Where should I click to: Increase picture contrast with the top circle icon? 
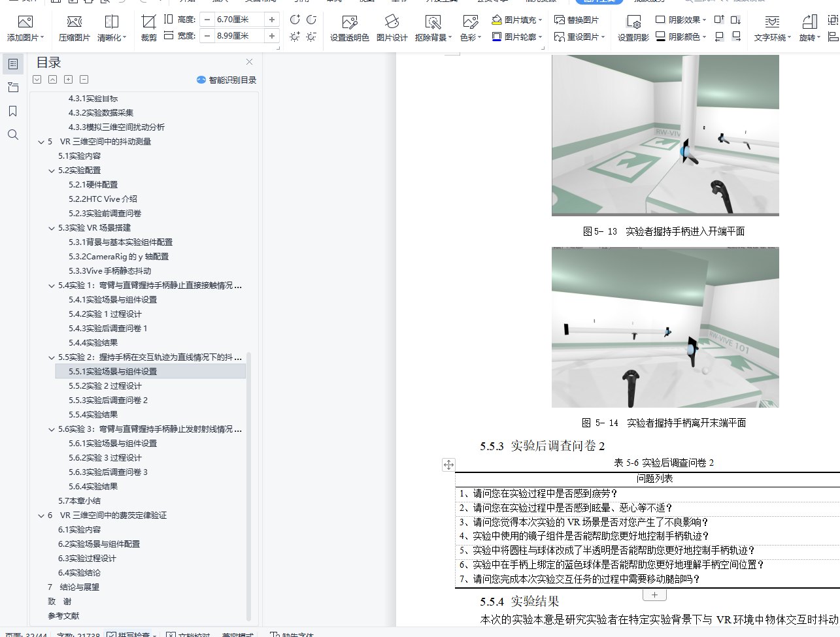coord(295,20)
